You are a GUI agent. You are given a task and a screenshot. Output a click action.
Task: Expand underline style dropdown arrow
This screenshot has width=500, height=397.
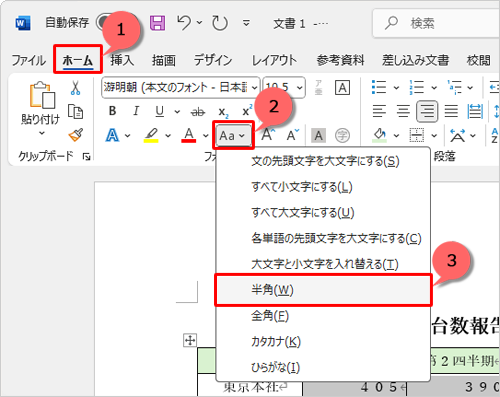pyautogui.click(x=177, y=112)
